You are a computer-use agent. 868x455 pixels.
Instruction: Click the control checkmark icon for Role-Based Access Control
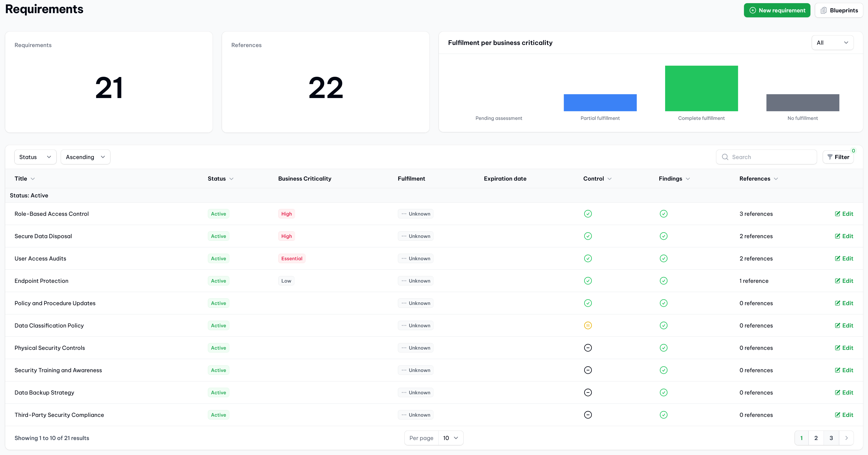click(x=588, y=213)
